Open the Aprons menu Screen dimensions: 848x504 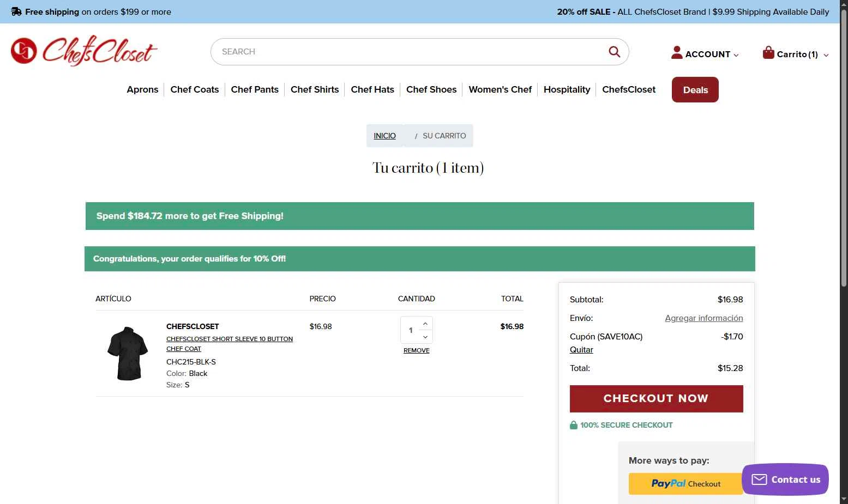pos(142,89)
